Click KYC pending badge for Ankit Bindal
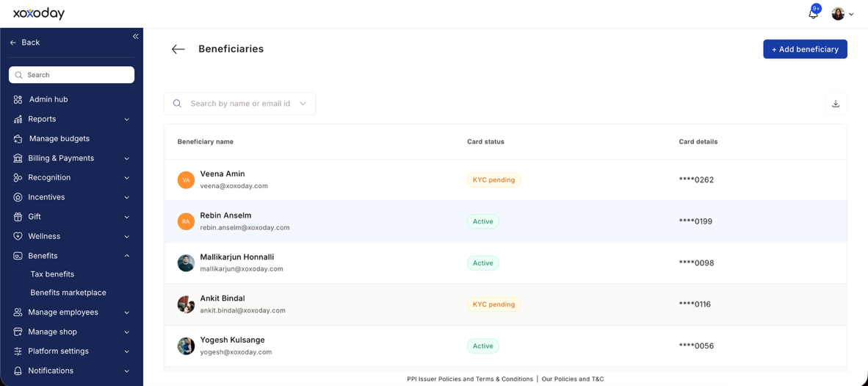Image resolution: width=868 pixels, height=386 pixels. [x=493, y=304]
